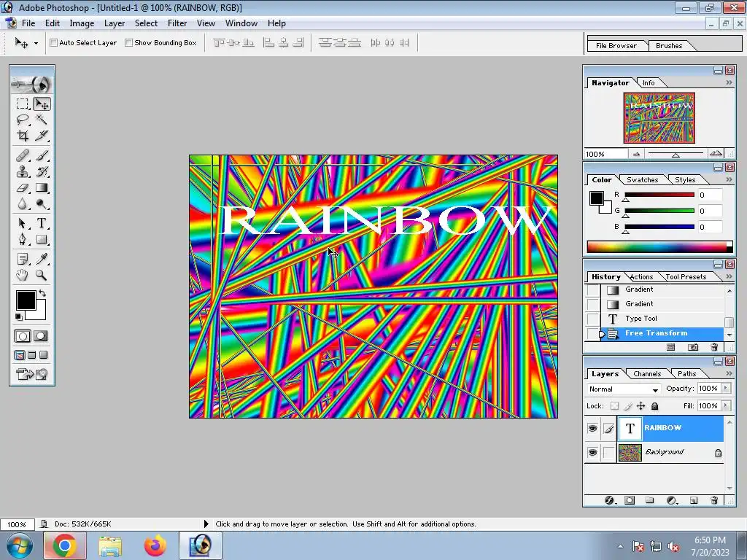The image size is (747, 560).
Task: Click the foreground color swatch in toolbox
Action: 25,300
